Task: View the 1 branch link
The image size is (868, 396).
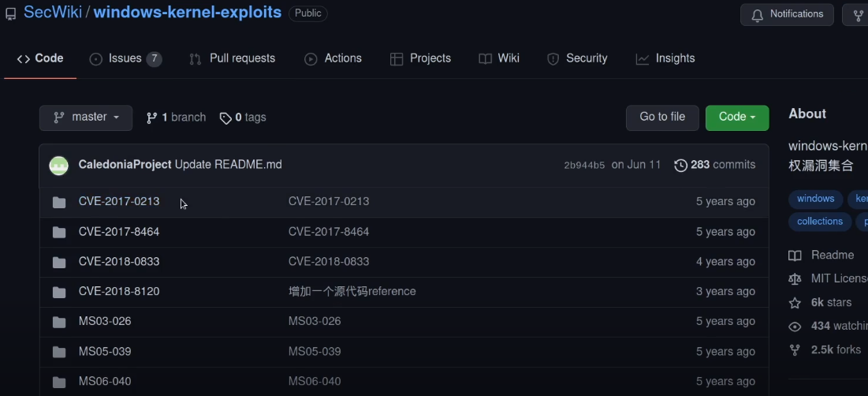Action: click(176, 118)
